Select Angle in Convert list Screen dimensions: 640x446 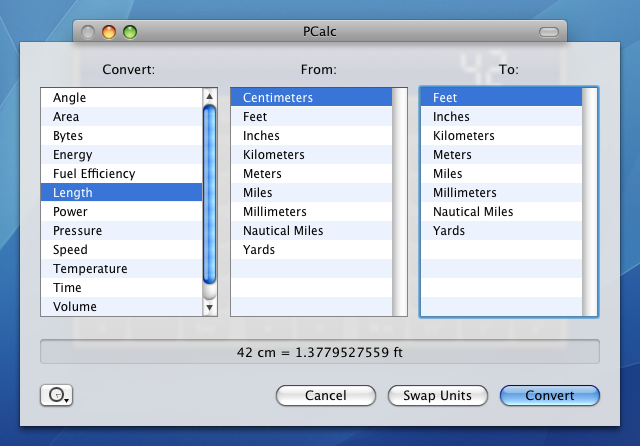point(121,98)
